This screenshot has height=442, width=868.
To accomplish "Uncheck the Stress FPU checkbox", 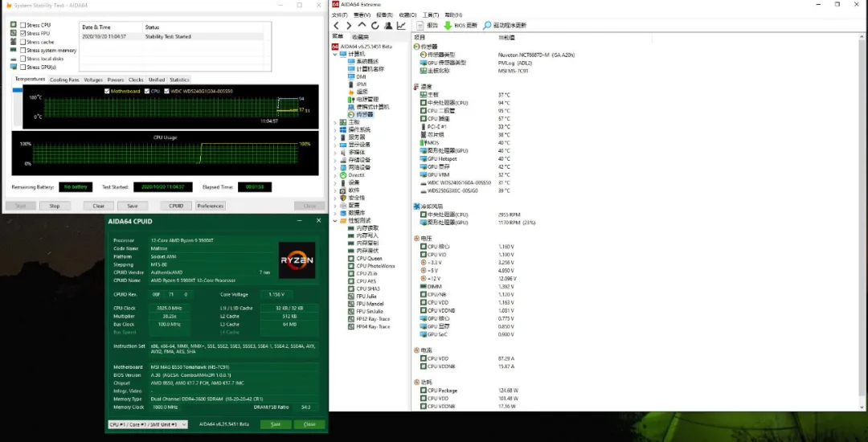I will (x=23, y=34).
